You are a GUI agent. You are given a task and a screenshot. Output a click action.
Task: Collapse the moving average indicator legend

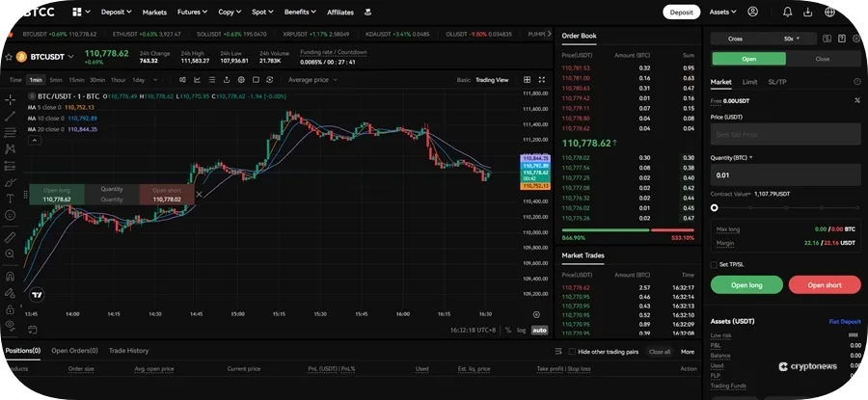coord(35,141)
